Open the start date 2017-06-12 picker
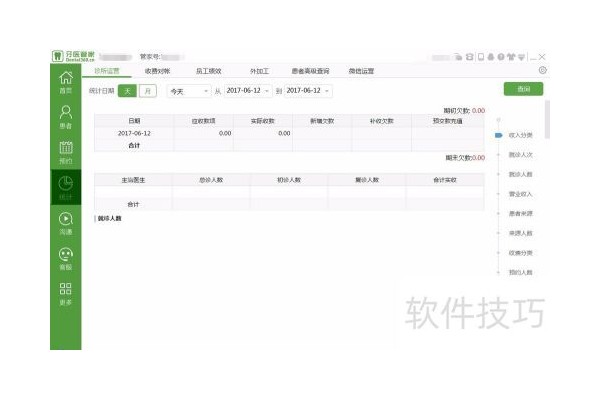The height and width of the screenshot is (400, 600). coord(248,91)
